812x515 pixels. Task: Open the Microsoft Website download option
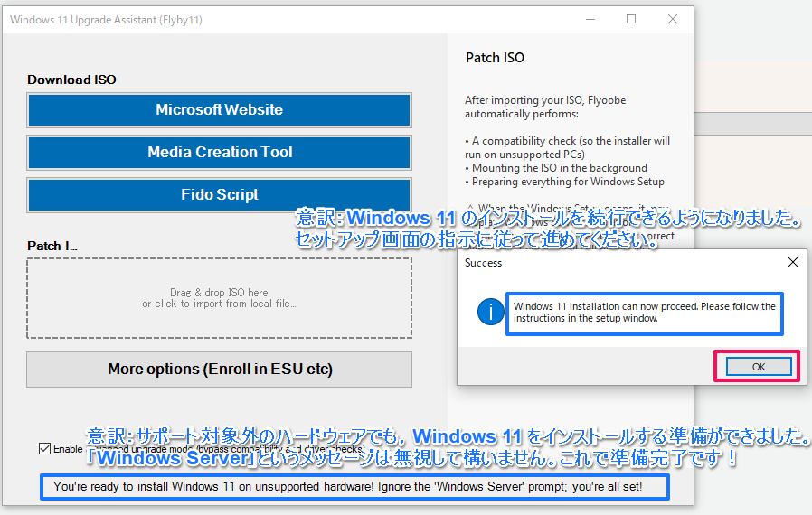[x=219, y=110]
